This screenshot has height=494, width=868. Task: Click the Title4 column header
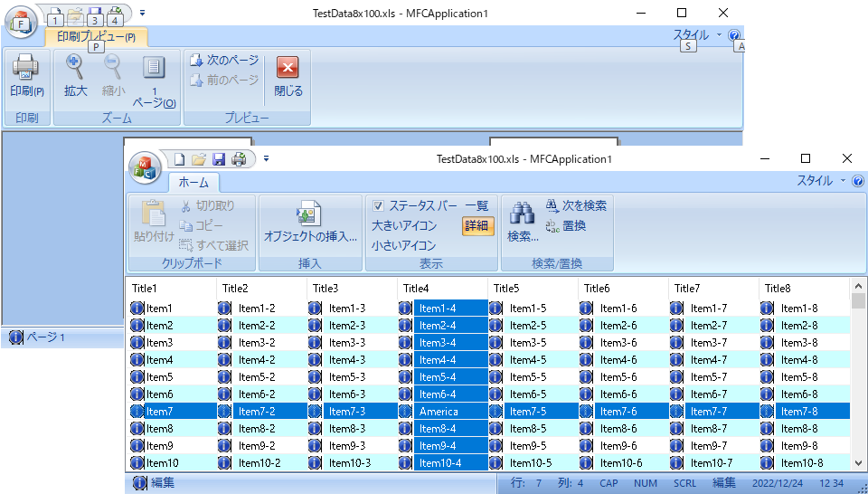(x=442, y=288)
